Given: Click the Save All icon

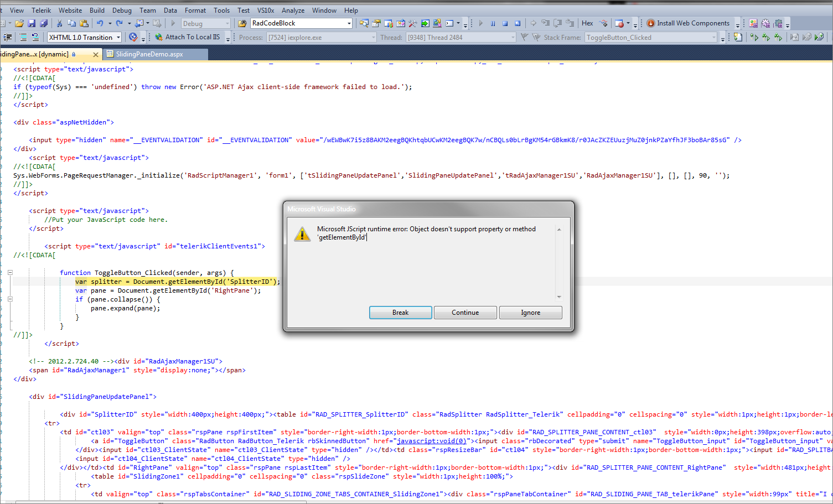Looking at the screenshot, I should coord(44,23).
